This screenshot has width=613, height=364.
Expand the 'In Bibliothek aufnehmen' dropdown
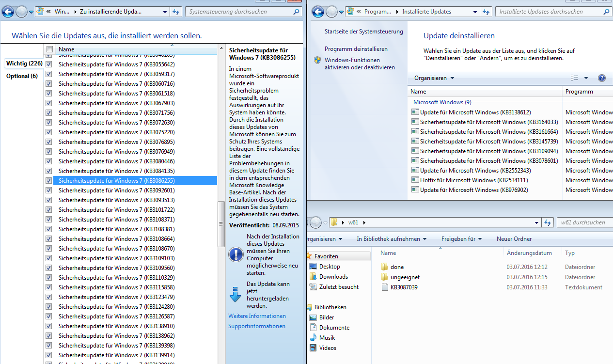tap(392, 239)
